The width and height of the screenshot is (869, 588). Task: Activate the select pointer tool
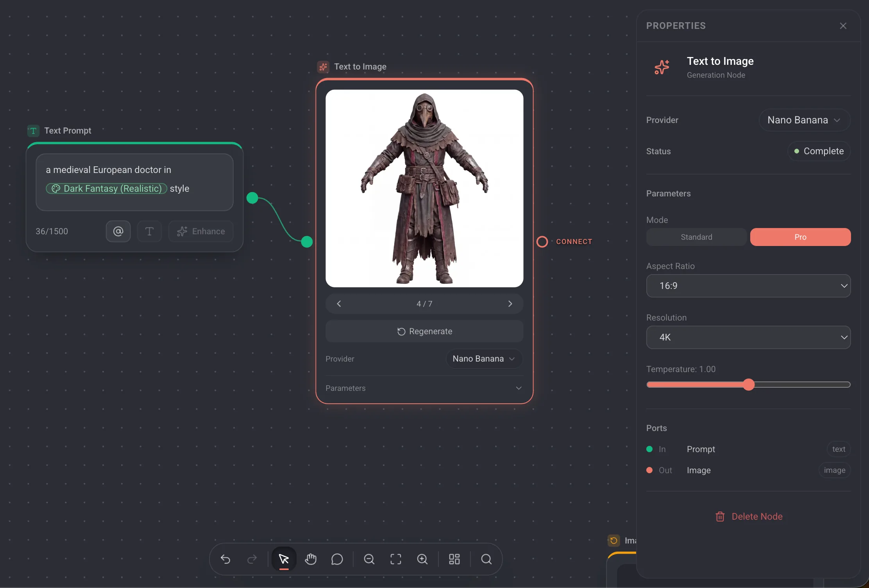[x=284, y=559]
